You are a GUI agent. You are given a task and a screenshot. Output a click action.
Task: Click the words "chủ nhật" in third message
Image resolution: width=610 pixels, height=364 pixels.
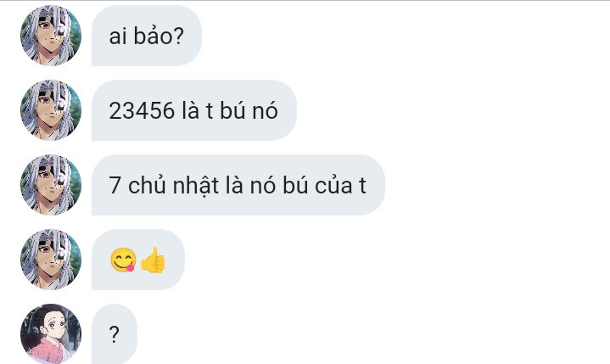click(x=174, y=185)
